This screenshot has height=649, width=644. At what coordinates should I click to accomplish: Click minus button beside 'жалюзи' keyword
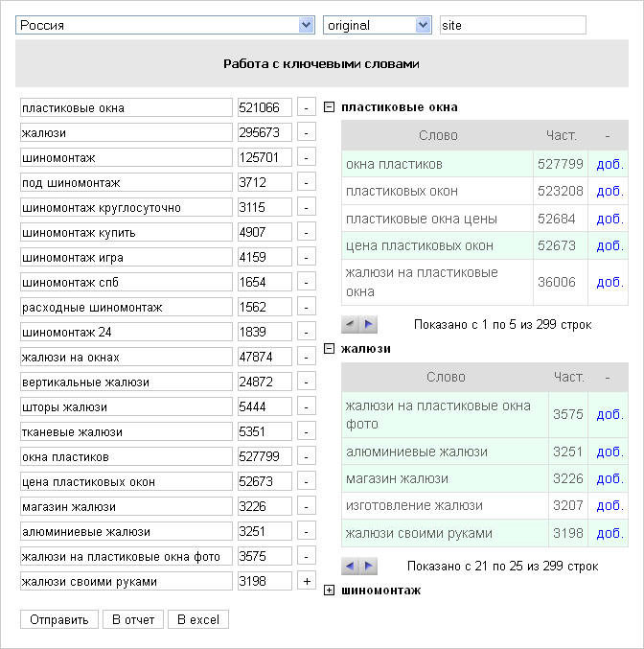(x=307, y=133)
